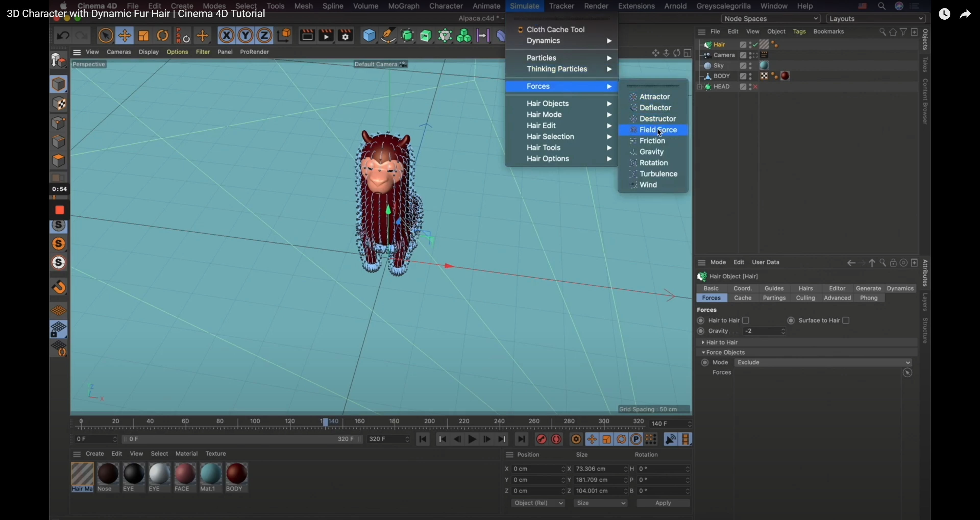The width and height of the screenshot is (980, 520).
Task: Open the Render menu
Action: point(596,6)
